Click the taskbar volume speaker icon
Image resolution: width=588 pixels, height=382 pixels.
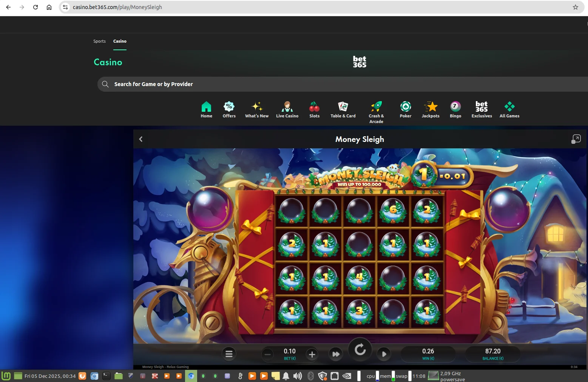[298, 376]
